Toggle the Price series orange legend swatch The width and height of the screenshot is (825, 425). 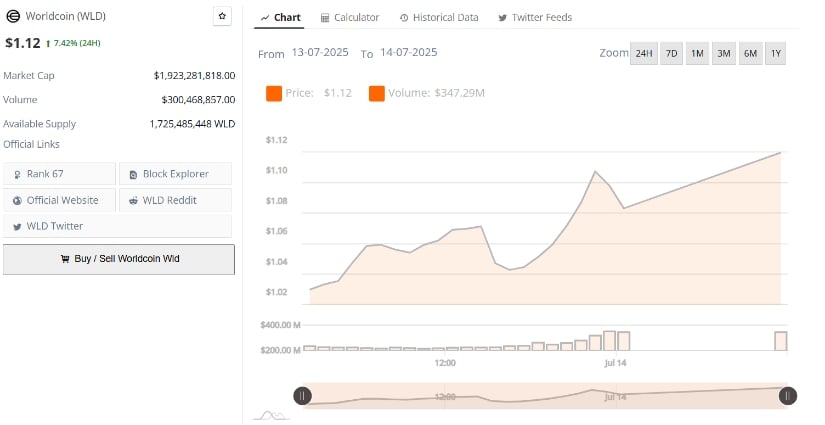pos(274,94)
